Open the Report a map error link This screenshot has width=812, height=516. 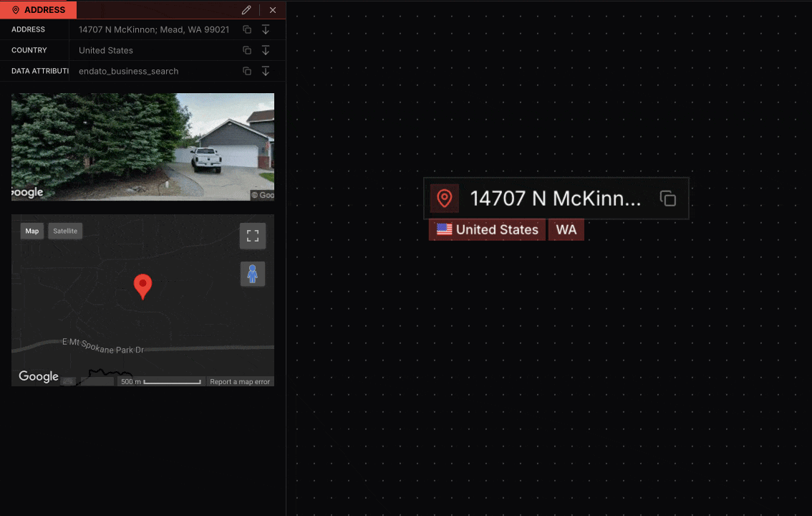[x=240, y=382]
